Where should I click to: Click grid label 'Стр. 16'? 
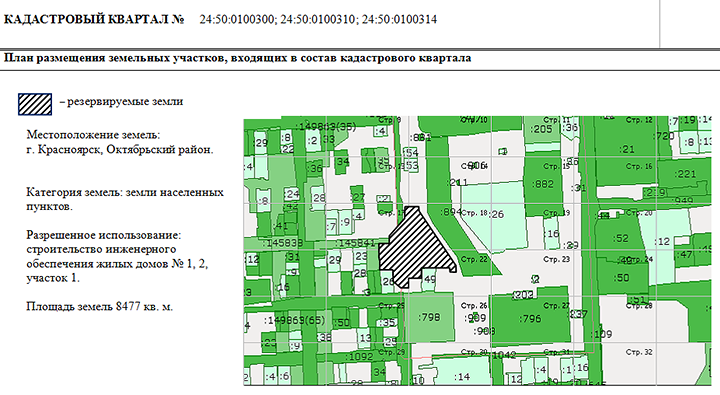[639, 166]
